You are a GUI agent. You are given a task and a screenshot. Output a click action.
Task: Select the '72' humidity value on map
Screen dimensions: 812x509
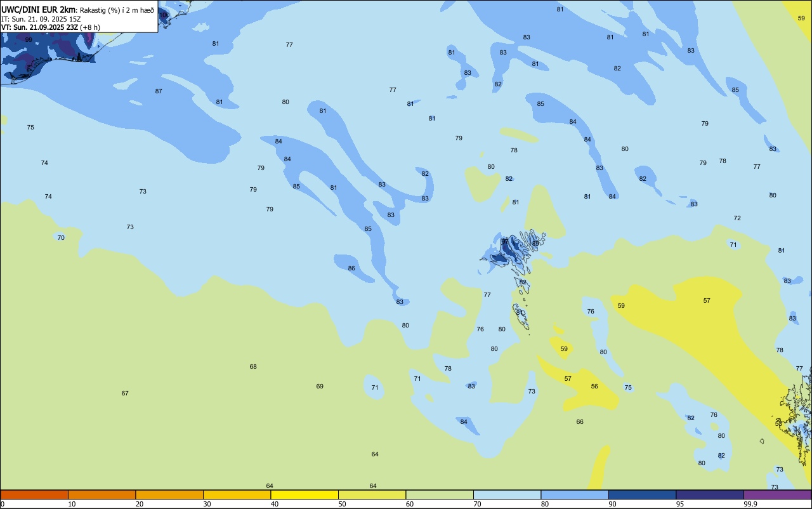[737, 218]
